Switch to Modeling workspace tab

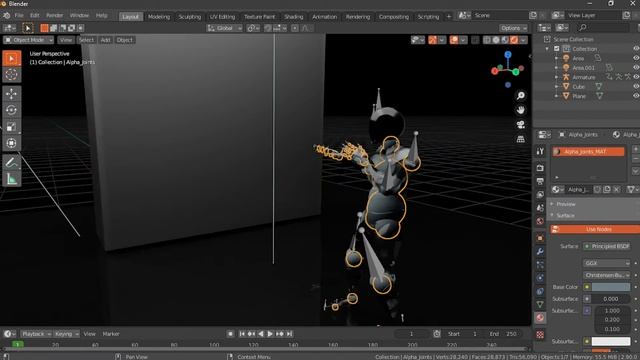tap(159, 17)
